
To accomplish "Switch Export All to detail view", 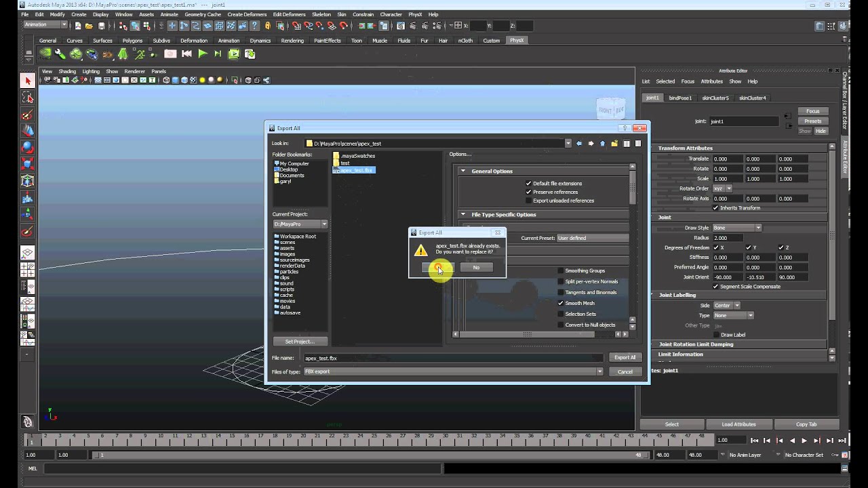I will pos(638,144).
